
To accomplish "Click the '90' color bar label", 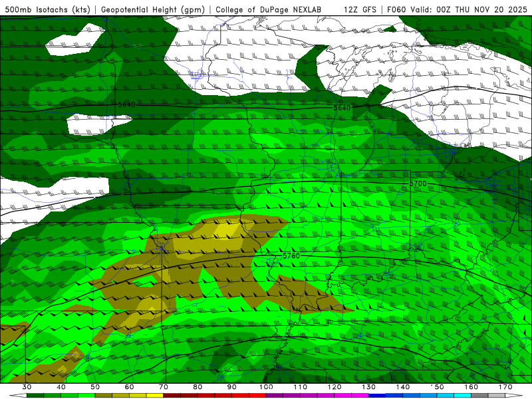I will 231,387.
